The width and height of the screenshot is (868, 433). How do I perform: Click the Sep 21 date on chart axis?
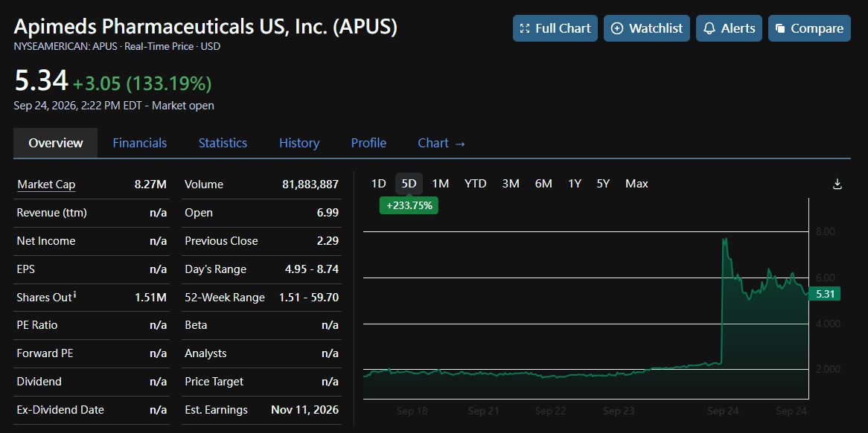482,411
